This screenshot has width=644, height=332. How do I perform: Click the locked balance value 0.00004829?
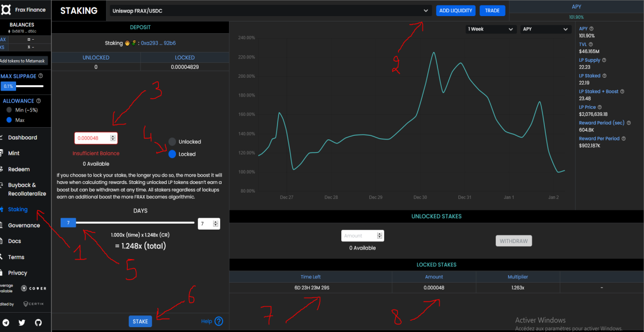[x=185, y=67]
